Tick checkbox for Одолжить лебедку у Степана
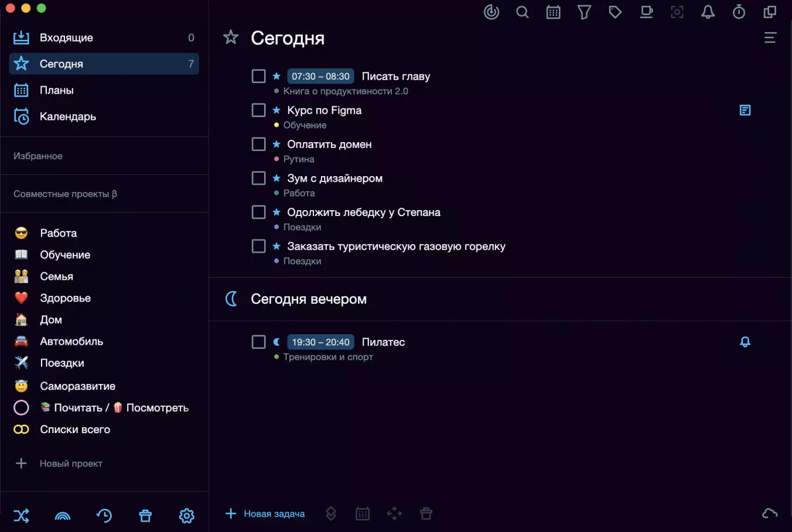792x532 pixels. [x=258, y=212]
